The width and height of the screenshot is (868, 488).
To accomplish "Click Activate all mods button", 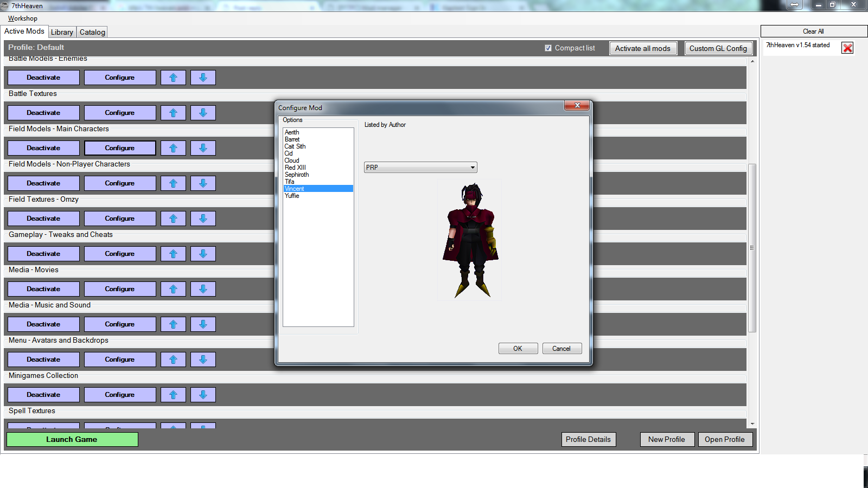I will point(643,48).
